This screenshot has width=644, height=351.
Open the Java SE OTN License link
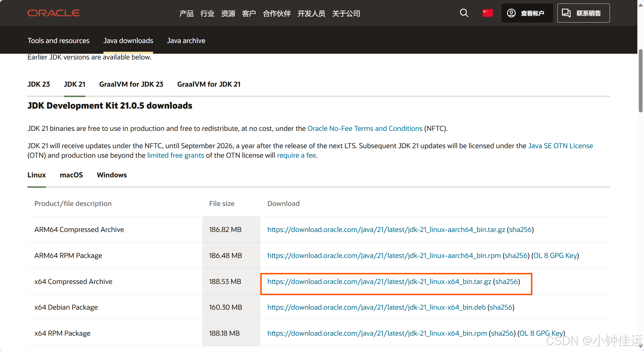click(x=561, y=146)
